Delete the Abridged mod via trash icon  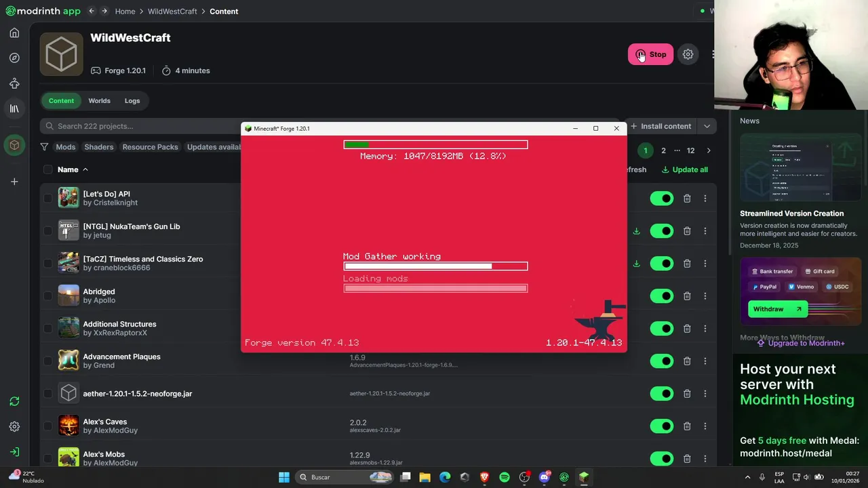coord(687,296)
